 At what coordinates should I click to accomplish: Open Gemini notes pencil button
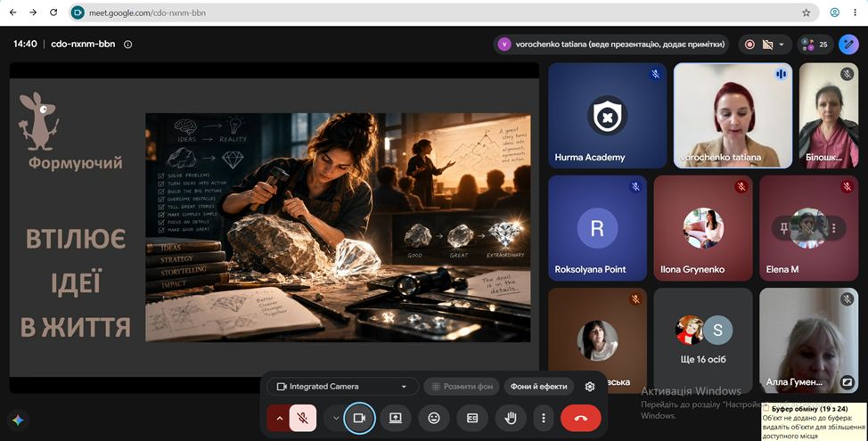[x=848, y=45]
